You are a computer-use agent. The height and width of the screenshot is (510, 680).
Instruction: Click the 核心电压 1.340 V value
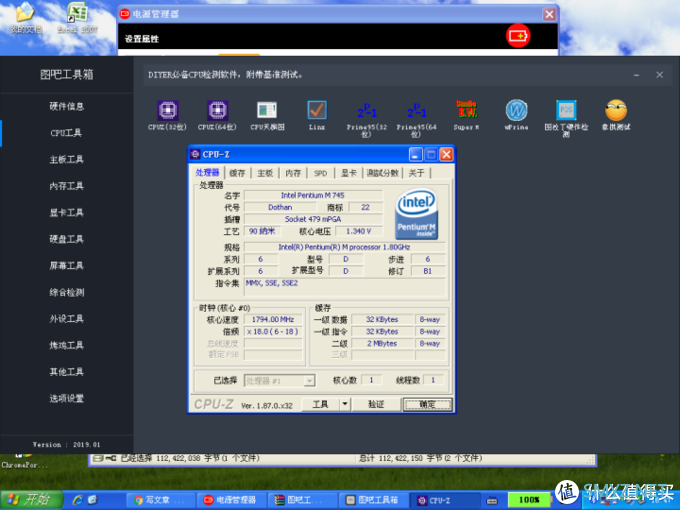358,231
